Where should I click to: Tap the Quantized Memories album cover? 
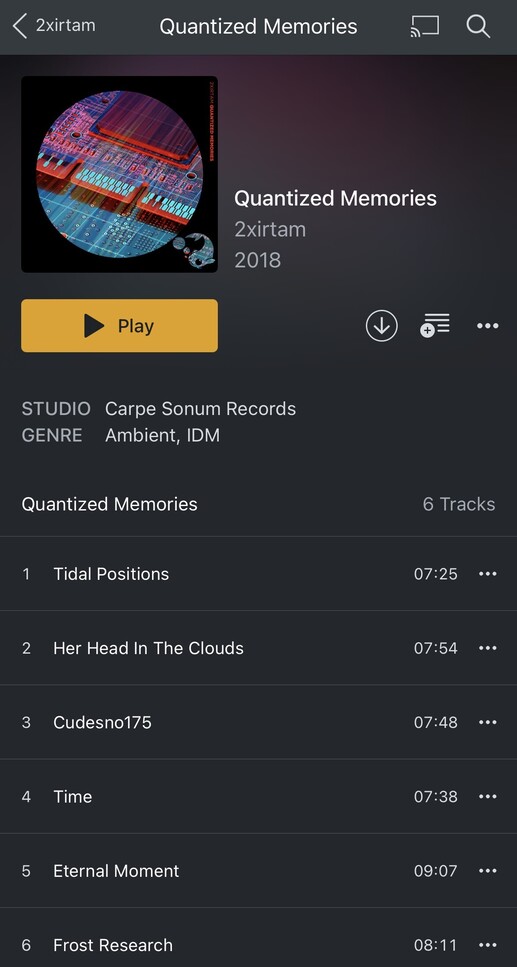tap(119, 174)
